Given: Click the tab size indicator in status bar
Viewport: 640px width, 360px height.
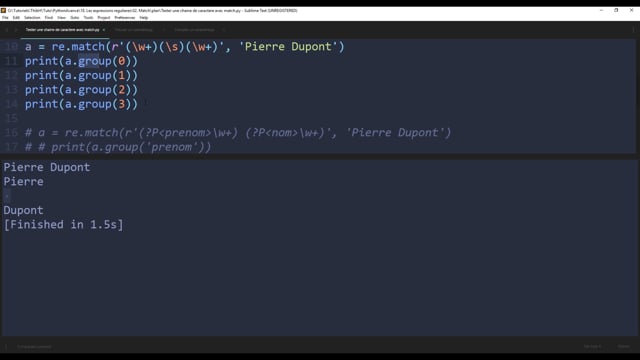Looking at the screenshot, I should click(x=592, y=347).
